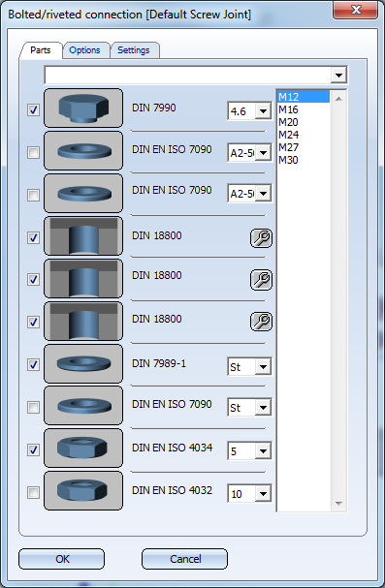
Task: Enable the first DIN EN ISO 7090 A2-50 checkbox
Action: pos(33,152)
